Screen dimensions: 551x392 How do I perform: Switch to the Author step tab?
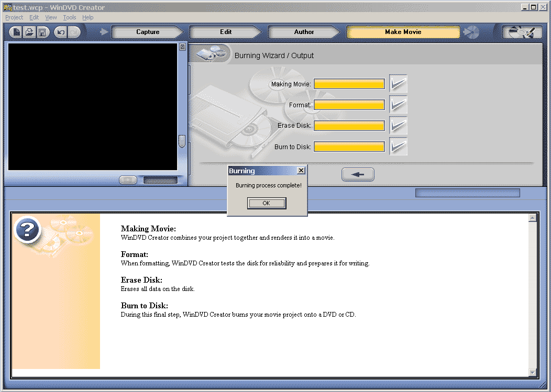tap(304, 32)
